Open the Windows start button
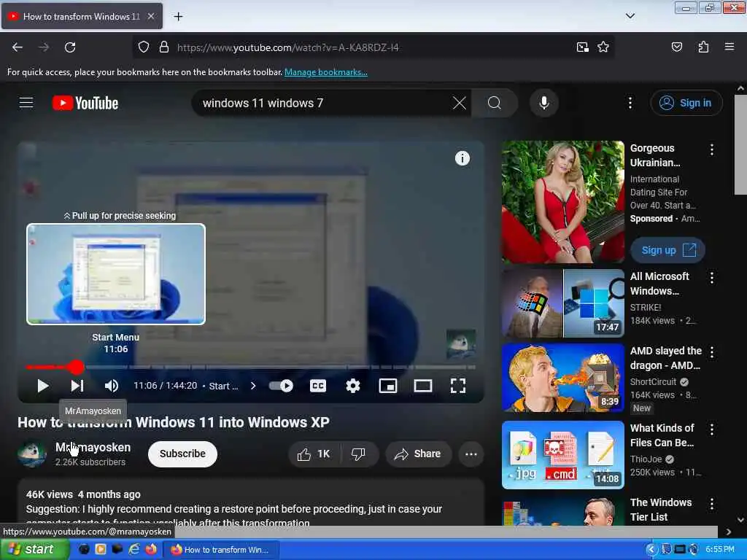This screenshot has width=747, height=560. click(x=34, y=550)
